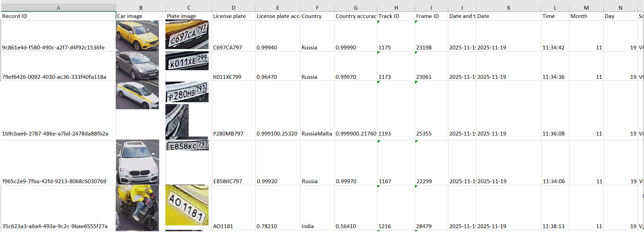Select record ID 1b9cbae6-2787-486e-a7bd-2478da88fb2a
644x234 pixels.
(x=58, y=110)
